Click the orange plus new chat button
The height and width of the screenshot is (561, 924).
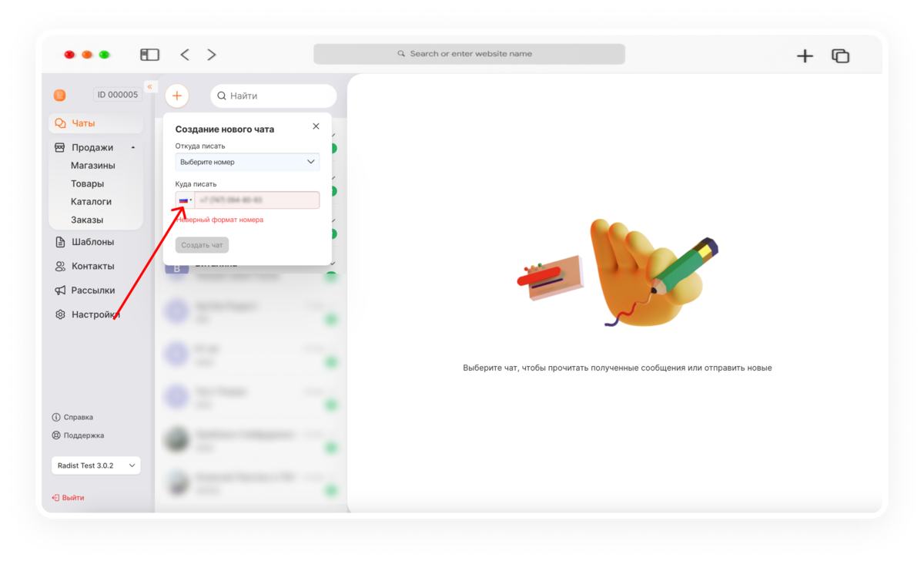(176, 96)
